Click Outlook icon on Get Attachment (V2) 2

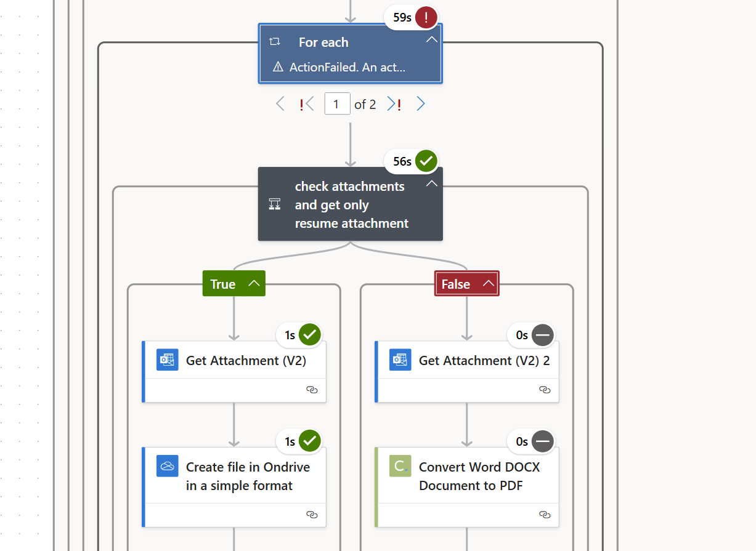click(400, 360)
